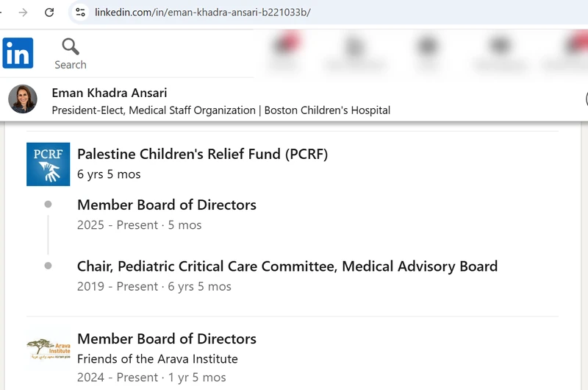Click the browser forward arrow
This screenshot has height=390, width=588.
pos(24,13)
